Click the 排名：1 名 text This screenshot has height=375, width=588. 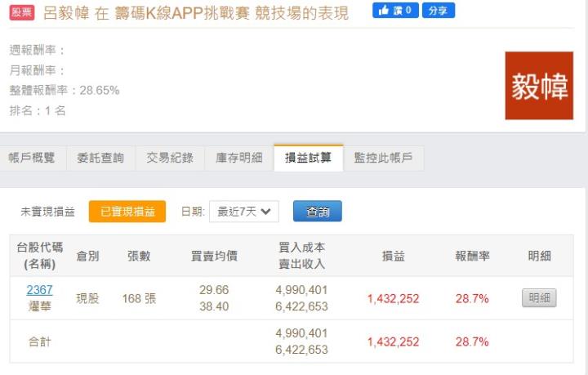37,110
